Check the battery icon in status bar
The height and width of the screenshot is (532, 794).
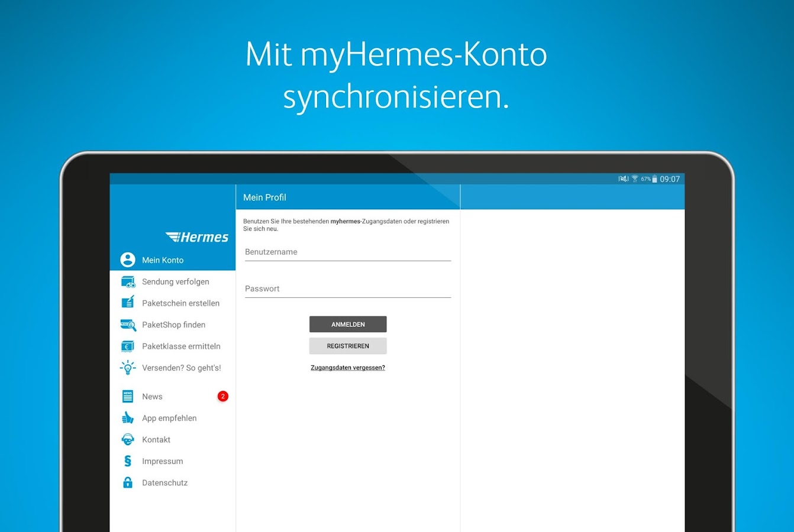[x=654, y=179]
